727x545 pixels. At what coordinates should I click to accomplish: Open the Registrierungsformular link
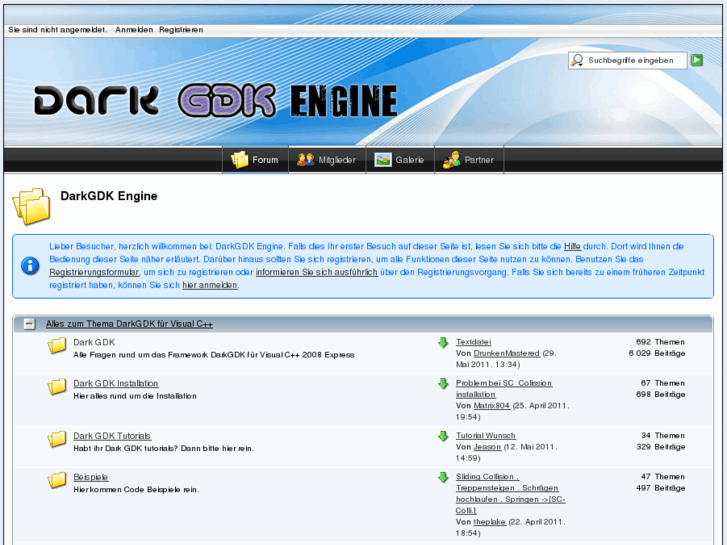tap(94, 272)
